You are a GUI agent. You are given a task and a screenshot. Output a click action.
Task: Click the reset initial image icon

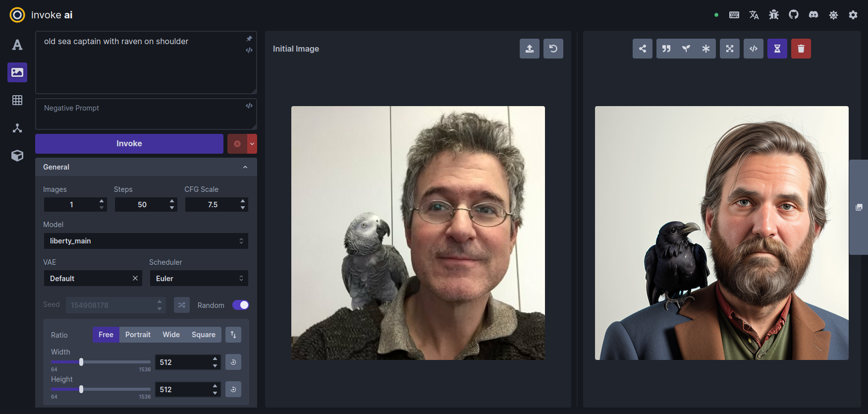(x=553, y=49)
